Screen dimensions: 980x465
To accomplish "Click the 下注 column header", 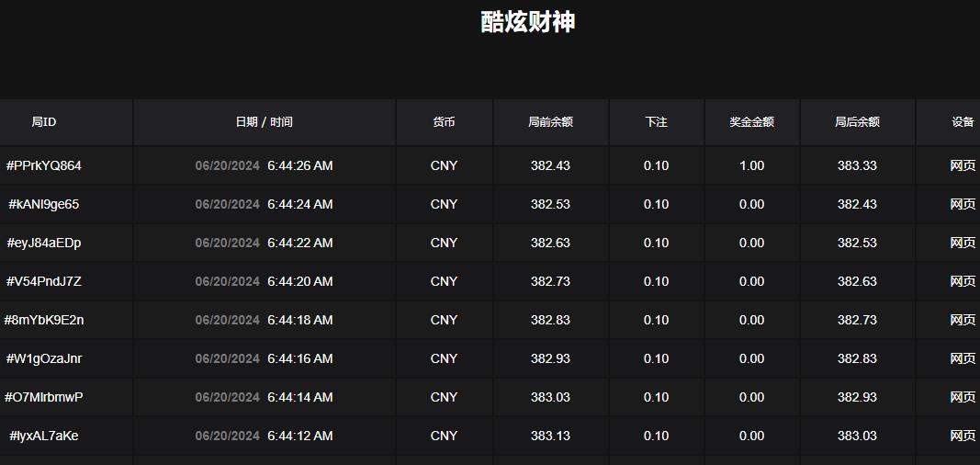I will pos(656,121).
